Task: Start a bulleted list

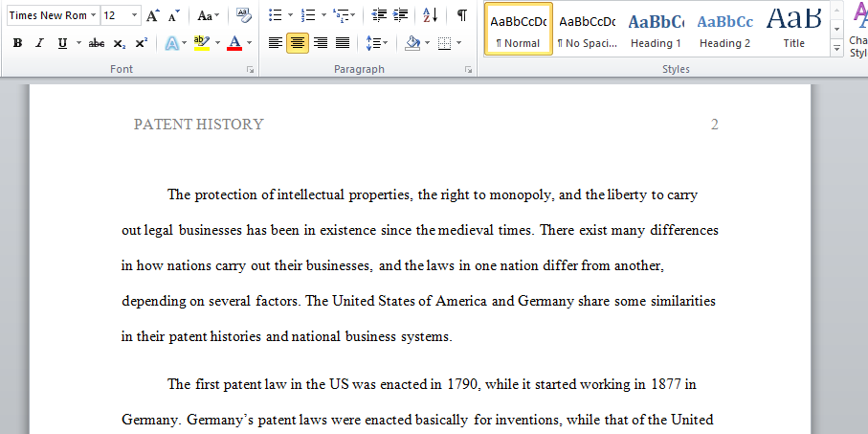Action: pos(275,15)
